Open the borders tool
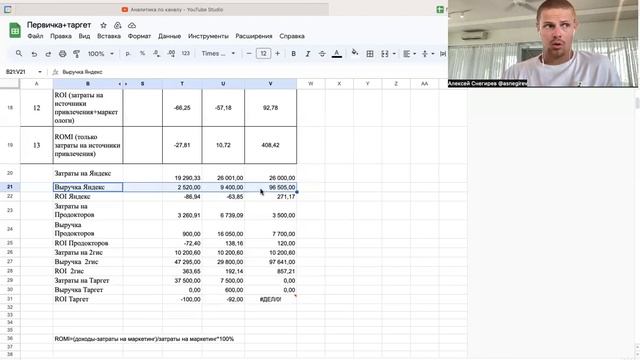Image resolution: width=640 pixels, height=360 pixels. click(x=370, y=53)
